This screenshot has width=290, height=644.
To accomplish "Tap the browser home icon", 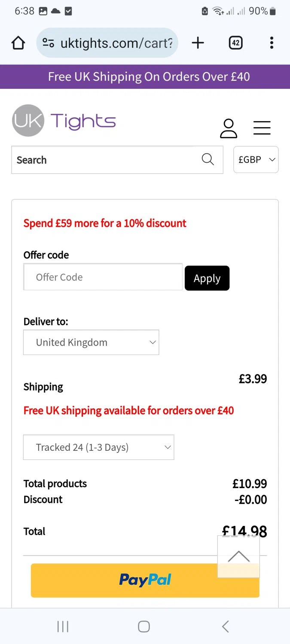I will 18,43.
